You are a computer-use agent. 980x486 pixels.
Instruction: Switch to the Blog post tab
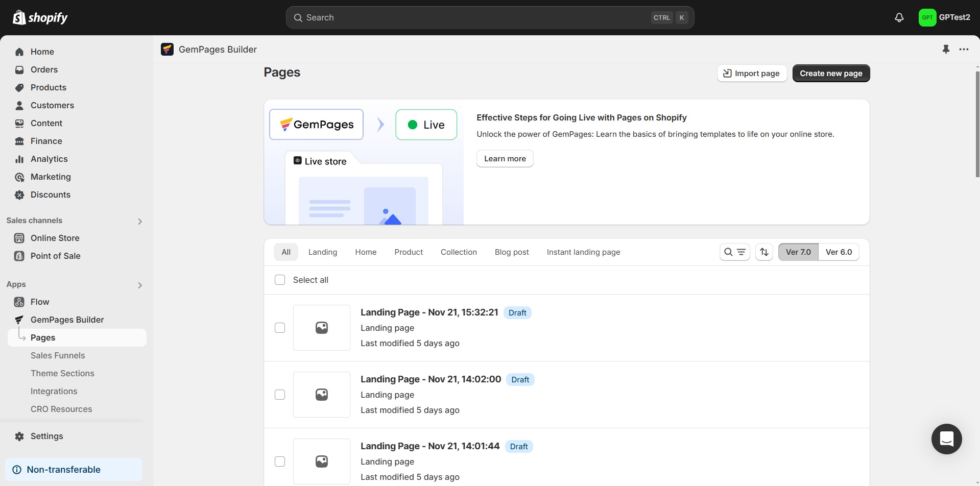pyautogui.click(x=512, y=252)
